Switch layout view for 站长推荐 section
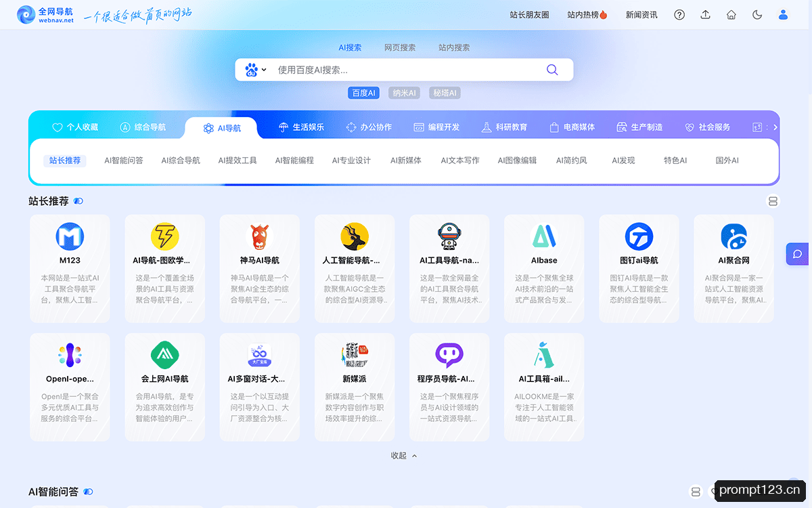 773,201
